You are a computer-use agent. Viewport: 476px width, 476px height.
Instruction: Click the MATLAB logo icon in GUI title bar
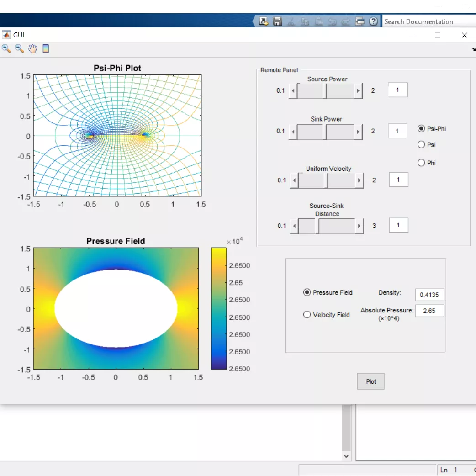(6, 35)
